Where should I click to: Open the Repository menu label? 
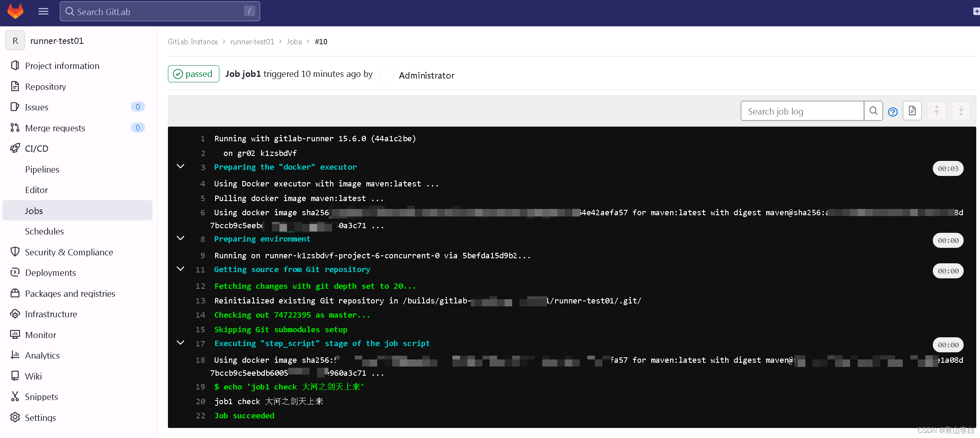pos(46,87)
